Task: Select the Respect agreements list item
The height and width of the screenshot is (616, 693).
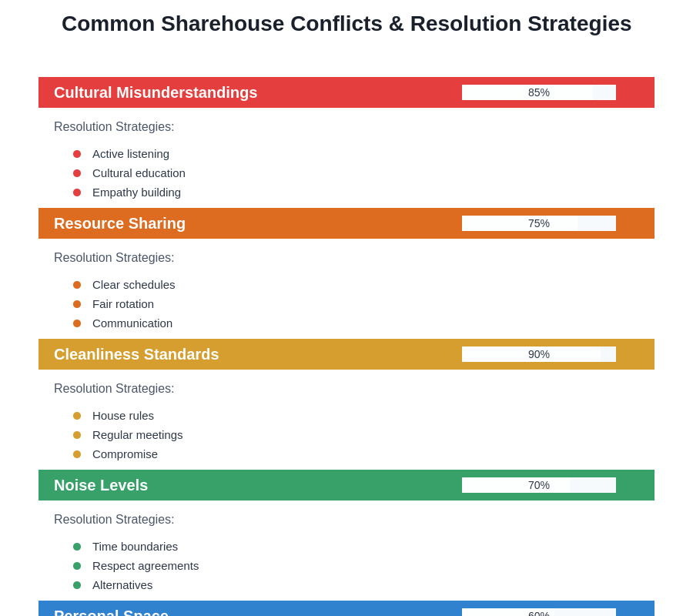Action: click(146, 566)
